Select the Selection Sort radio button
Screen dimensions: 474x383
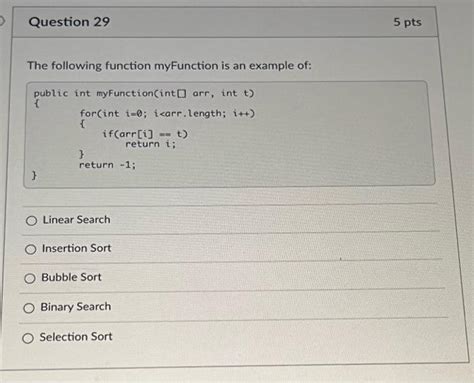pos(28,338)
